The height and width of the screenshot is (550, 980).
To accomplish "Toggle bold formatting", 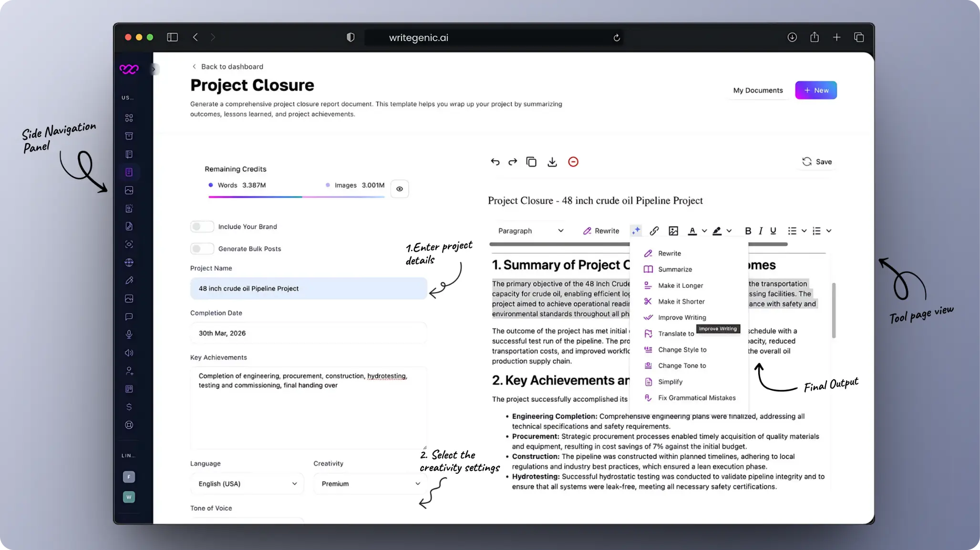I will coord(748,231).
